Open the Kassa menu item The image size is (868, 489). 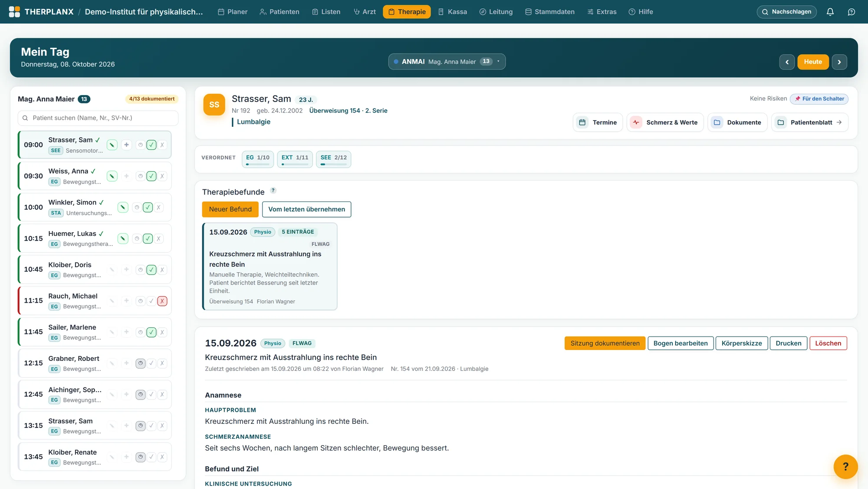(x=453, y=12)
